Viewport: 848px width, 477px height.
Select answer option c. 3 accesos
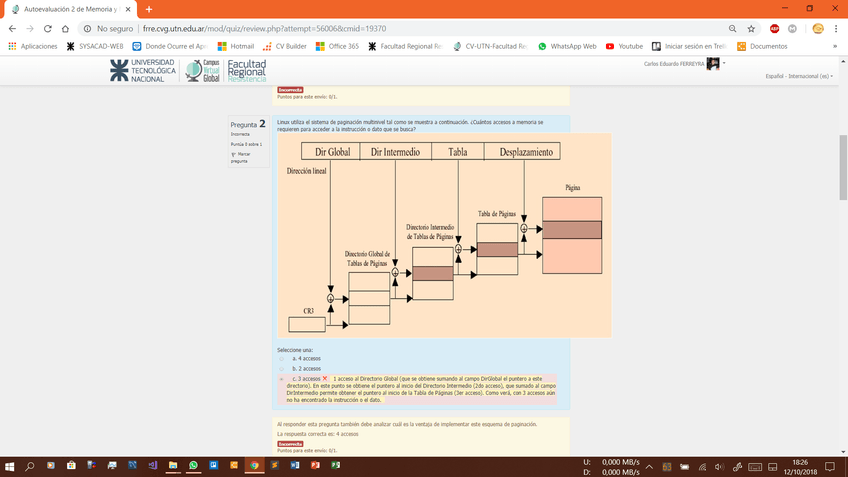click(282, 379)
